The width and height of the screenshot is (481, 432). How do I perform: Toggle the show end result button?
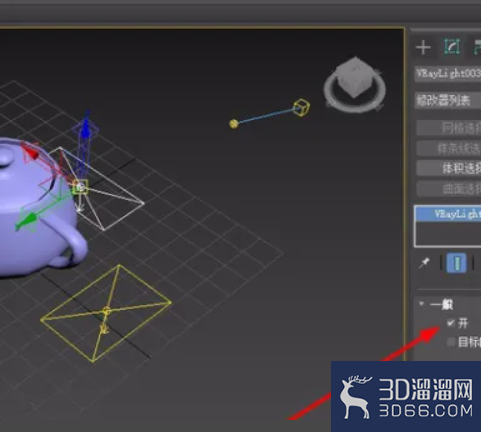click(x=457, y=263)
